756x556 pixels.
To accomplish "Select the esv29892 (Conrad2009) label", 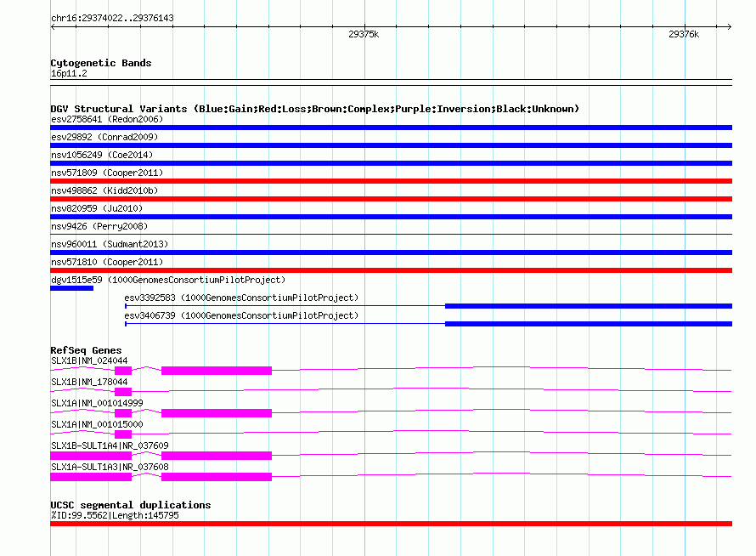I will [x=104, y=137].
